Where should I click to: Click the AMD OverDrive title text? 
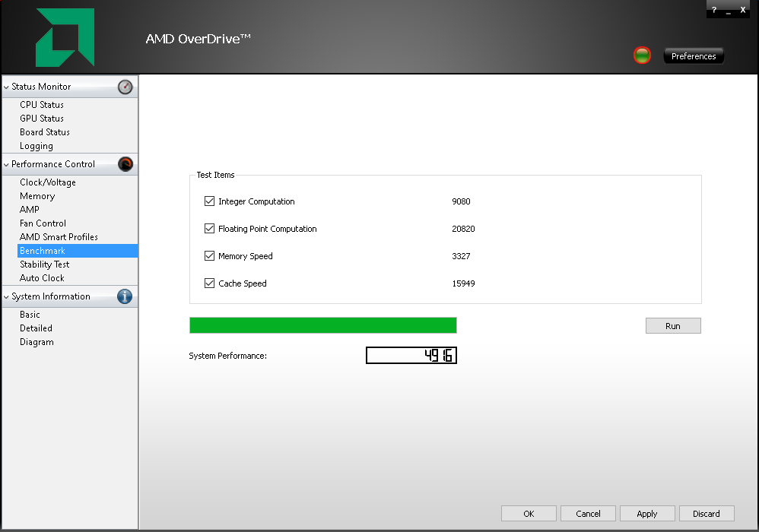198,39
